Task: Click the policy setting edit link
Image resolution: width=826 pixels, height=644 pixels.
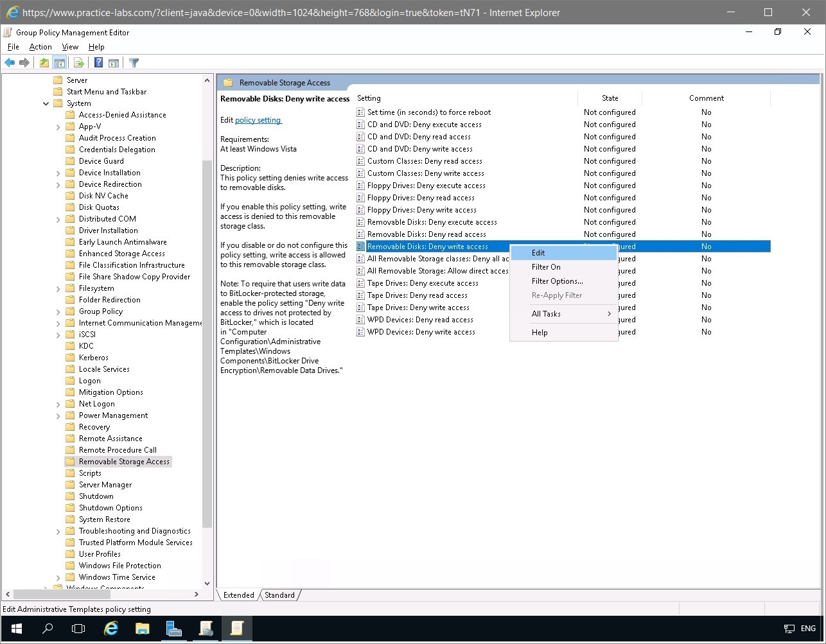Action: 259,119
